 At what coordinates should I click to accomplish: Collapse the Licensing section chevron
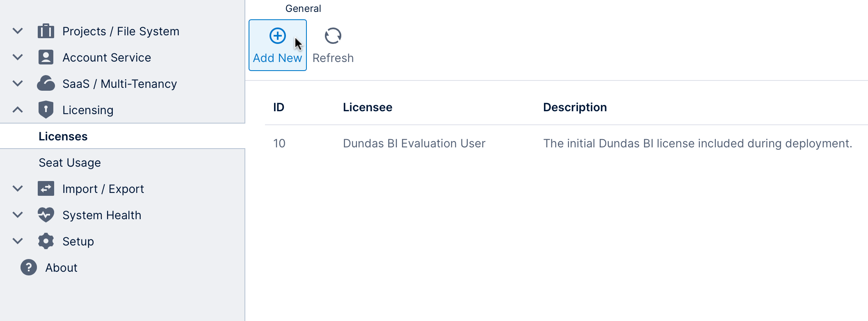18,110
